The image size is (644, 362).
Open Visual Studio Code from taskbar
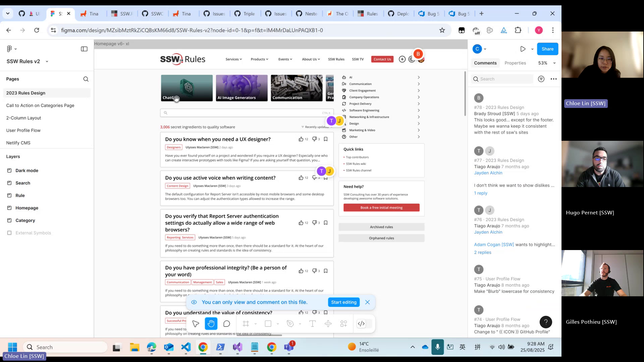[x=186, y=347]
